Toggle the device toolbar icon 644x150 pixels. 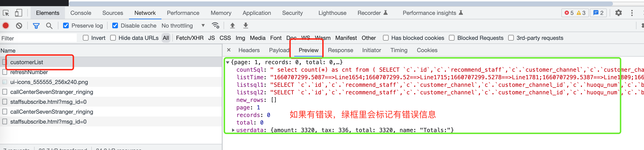point(18,13)
